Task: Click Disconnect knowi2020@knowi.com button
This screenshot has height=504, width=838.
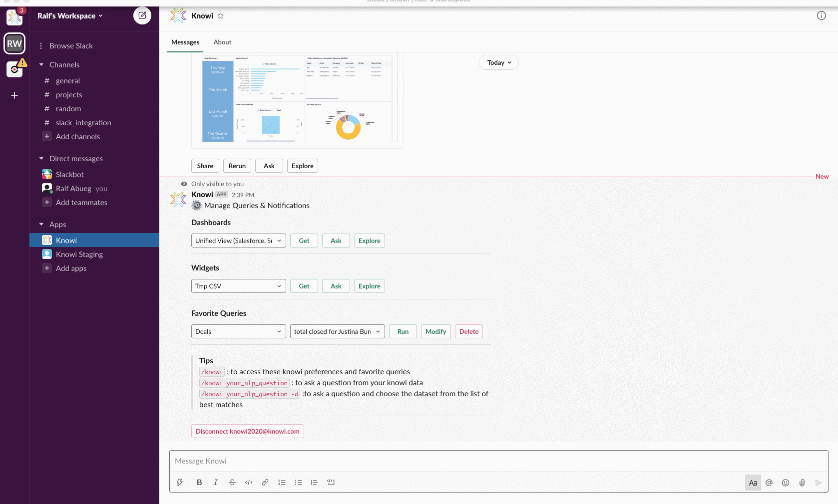Action: coord(247,432)
